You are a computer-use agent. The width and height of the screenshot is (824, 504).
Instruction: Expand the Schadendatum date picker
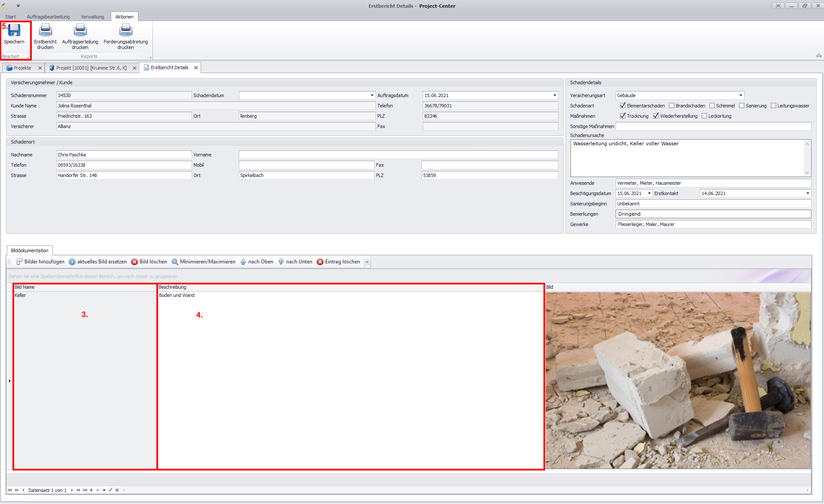pyautogui.click(x=372, y=95)
